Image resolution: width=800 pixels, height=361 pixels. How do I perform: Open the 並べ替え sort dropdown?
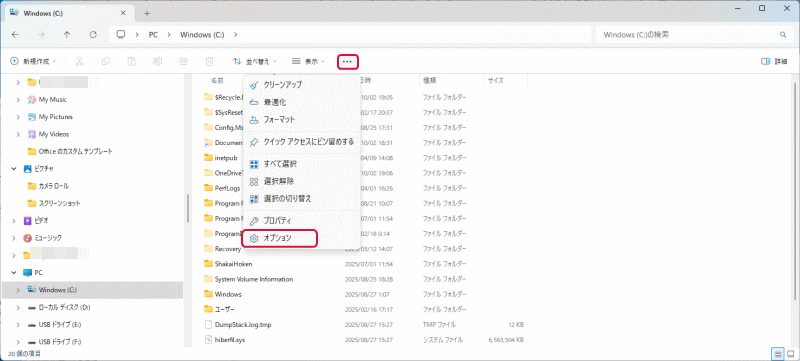tap(255, 62)
